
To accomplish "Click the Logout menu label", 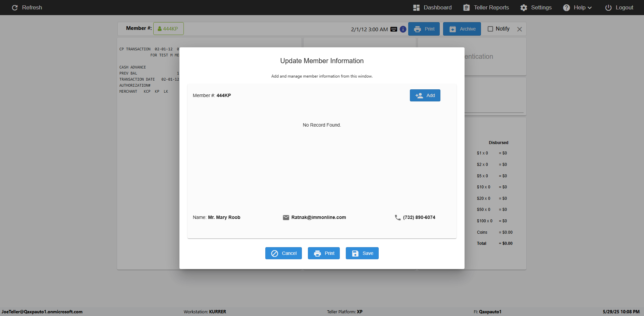I will point(625,7).
